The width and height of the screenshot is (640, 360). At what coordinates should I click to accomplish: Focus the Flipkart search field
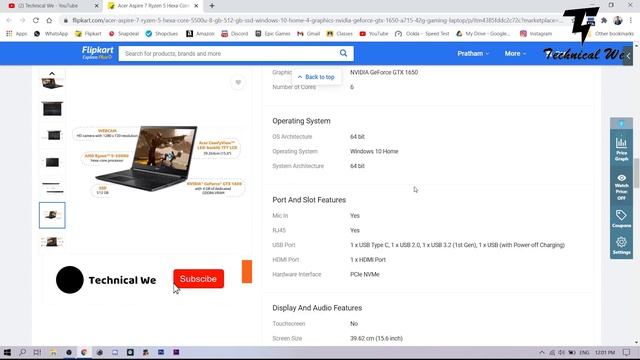coord(229,53)
